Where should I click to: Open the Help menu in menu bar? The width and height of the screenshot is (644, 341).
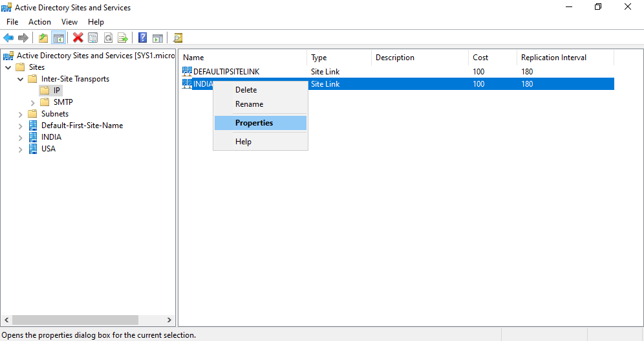tap(96, 22)
